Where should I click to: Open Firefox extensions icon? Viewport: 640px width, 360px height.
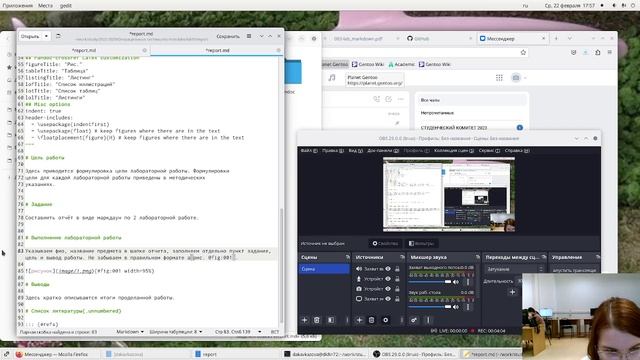(x=598, y=52)
